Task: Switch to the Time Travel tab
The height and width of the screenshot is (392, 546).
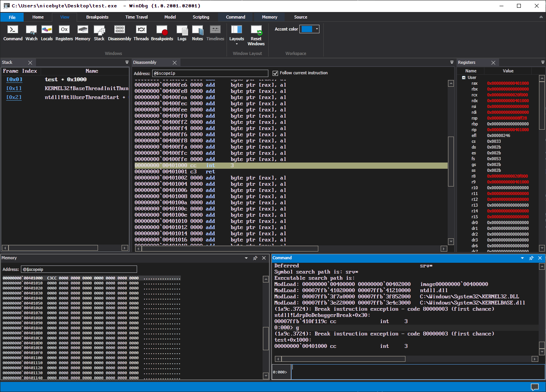Action: click(x=136, y=17)
